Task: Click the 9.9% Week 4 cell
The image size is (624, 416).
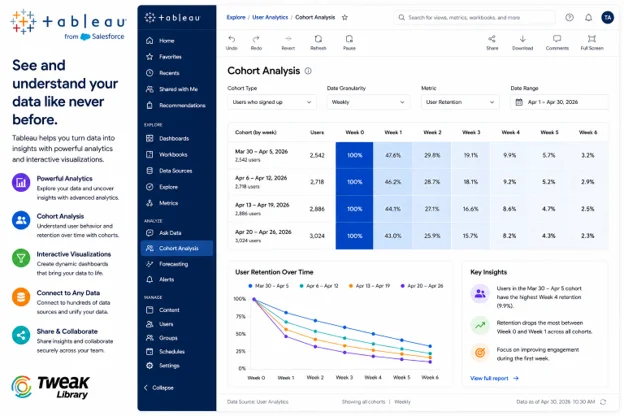Action: coord(509,156)
